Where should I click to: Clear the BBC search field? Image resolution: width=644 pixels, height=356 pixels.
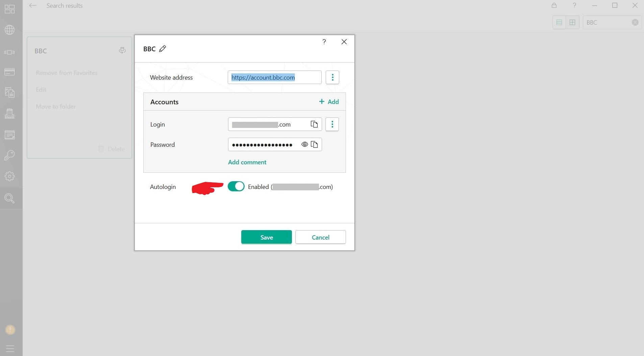click(635, 22)
